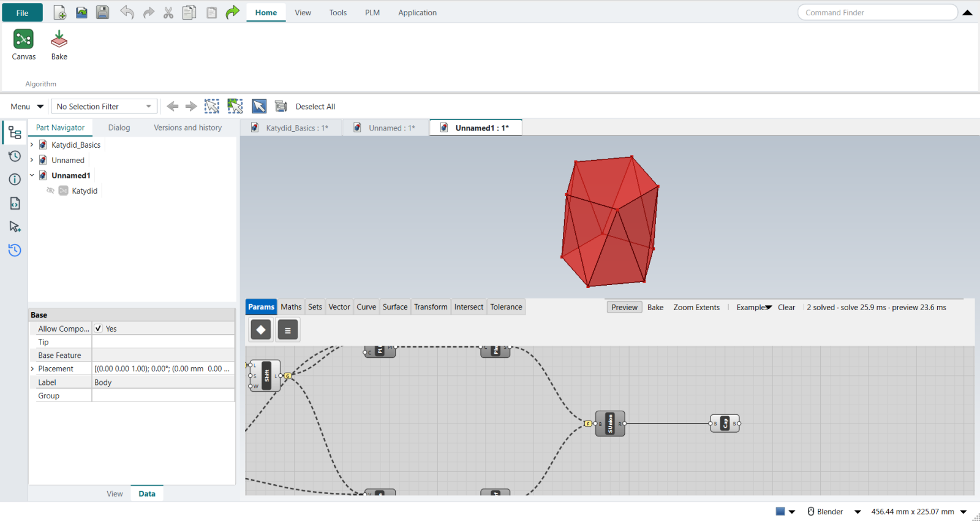Expand the Placement property row
Image resolution: width=980 pixels, height=521 pixels.
32,369
